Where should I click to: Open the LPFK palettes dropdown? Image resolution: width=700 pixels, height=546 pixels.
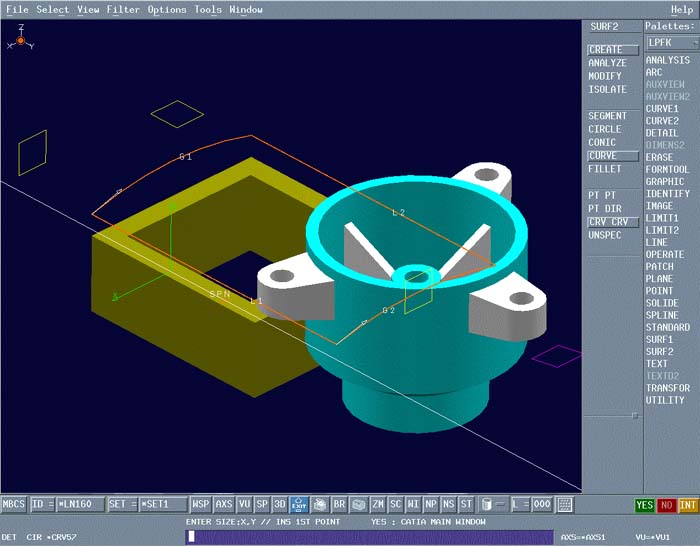(x=671, y=43)
